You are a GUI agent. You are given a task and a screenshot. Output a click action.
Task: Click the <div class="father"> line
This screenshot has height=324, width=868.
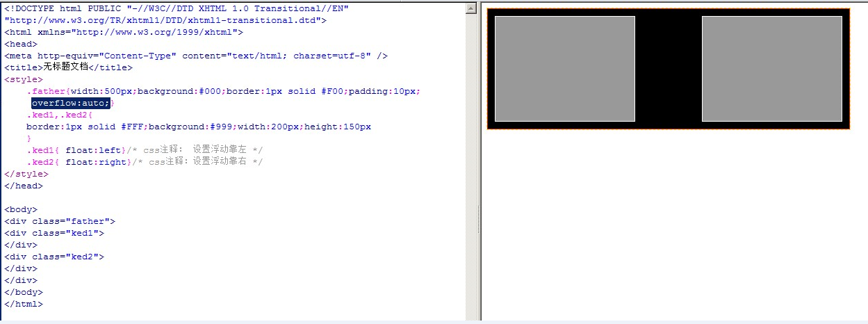(x=60, y=221)
